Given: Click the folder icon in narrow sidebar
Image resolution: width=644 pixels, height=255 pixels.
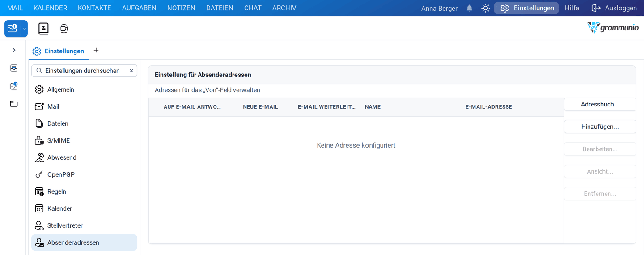Looking at the screenshot, I should [x=14, y=104].
